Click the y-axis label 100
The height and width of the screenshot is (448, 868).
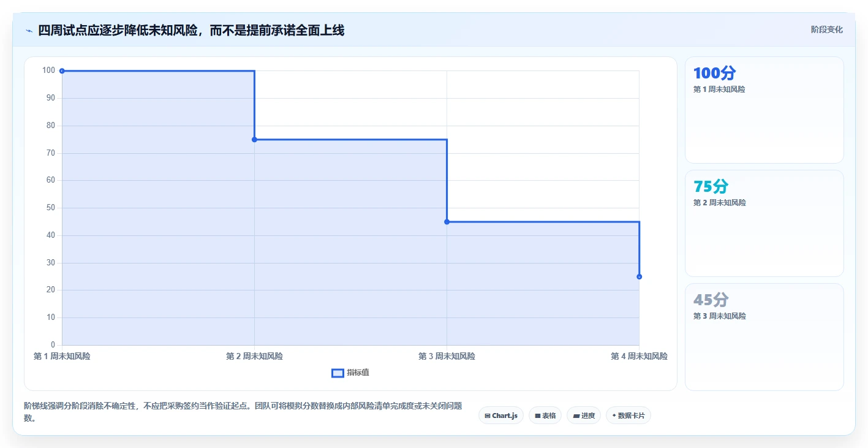[48, 70]
